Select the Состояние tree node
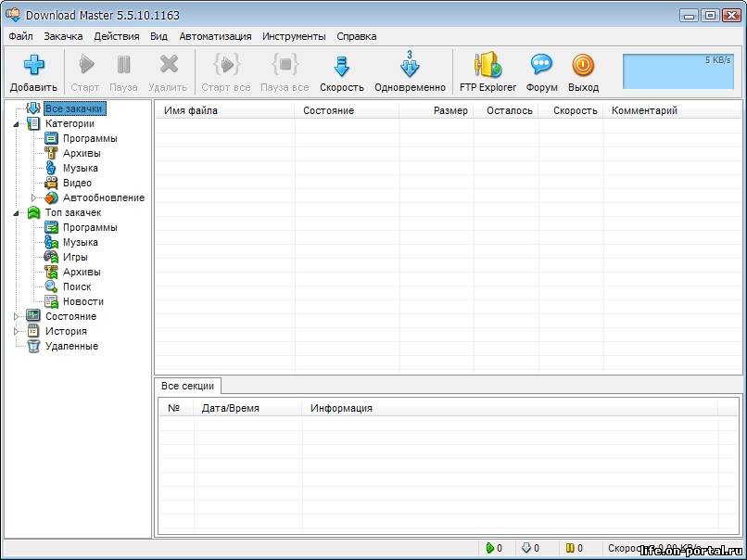Viewport: 747px width, 560px height. click(70, 316)
